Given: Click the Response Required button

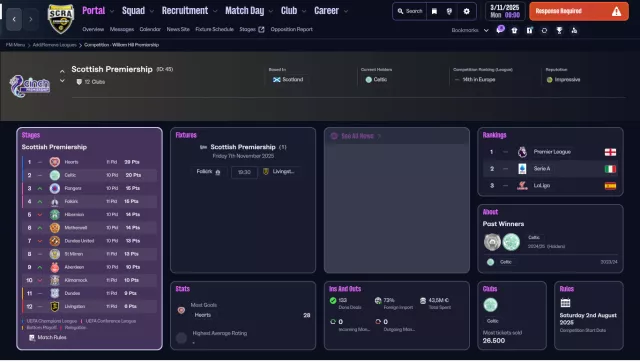Looking at the screenshot, I should pyautogui.click(x=579, y=11).
